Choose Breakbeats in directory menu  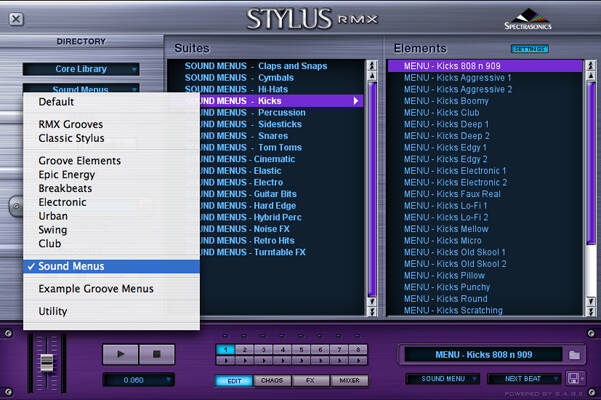pos(112,189)
